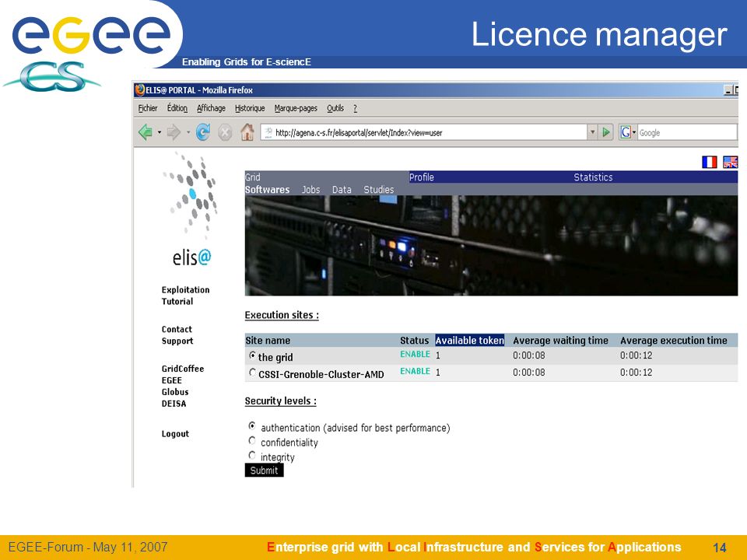Open the Jobs sub-tab
This screenshot has width=747, height=560.
click(x=310, y=190)
